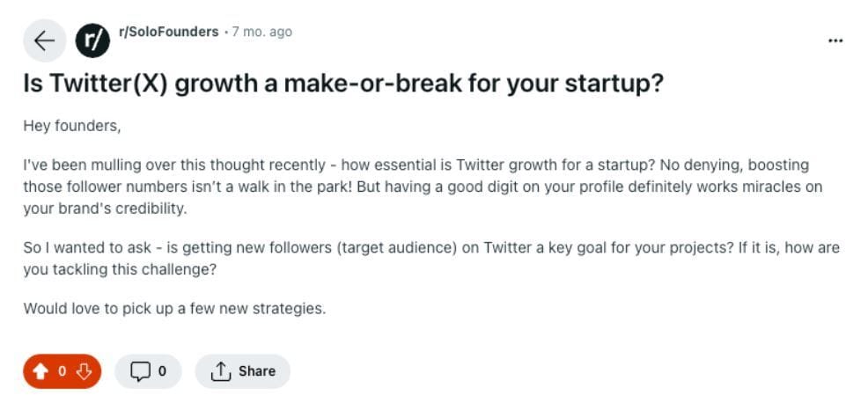Viewport: 868px width, 403px height.
Task: Click the r/SoloFounders community avatar
Action: (x=92, y=40)
